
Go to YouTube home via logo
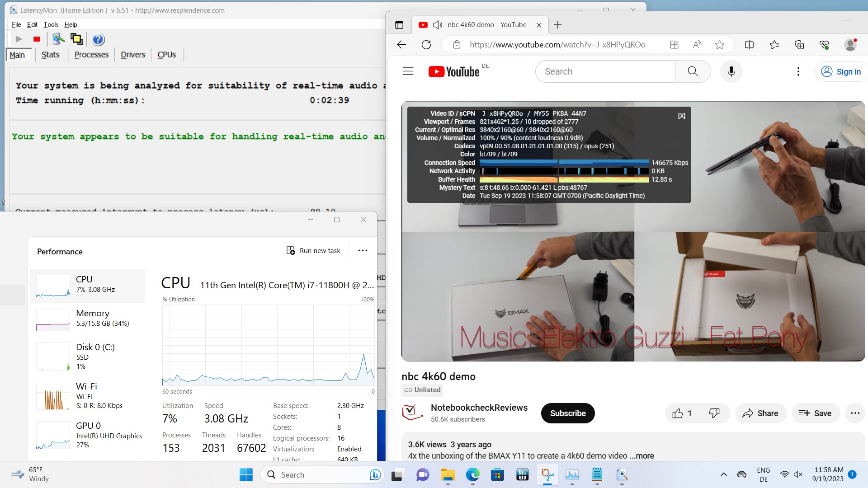[x=454, y=71]
